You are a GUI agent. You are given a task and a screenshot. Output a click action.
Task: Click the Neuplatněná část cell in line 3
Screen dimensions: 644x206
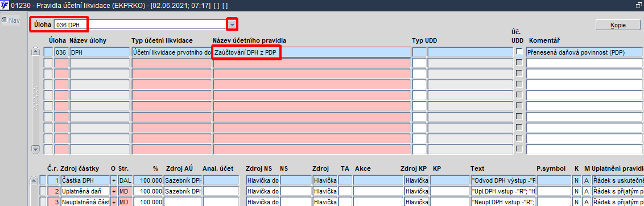pyautogui.click(x=85, y=202)
